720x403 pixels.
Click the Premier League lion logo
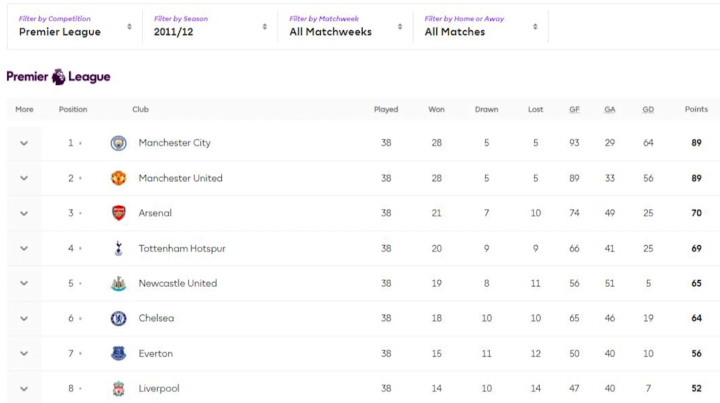click(x=59, y=77)
